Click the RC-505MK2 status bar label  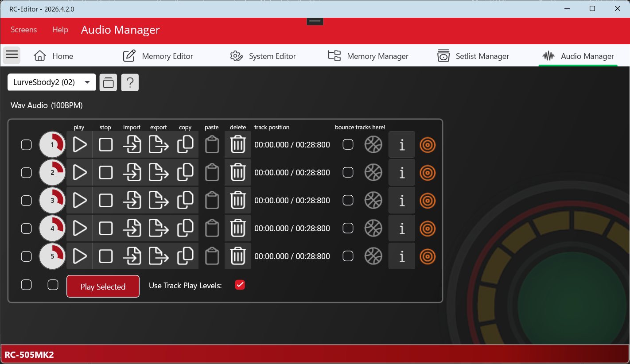(29, 355)
